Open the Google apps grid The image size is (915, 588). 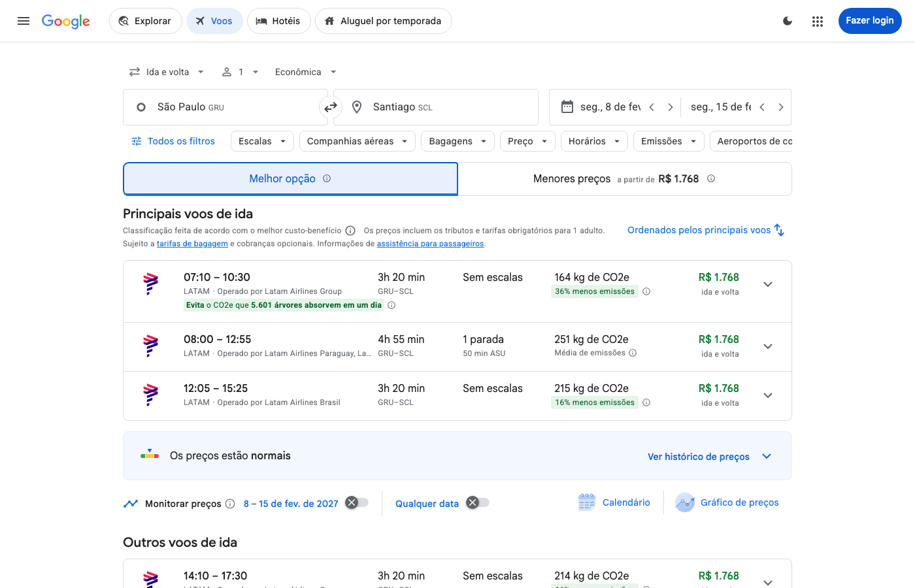click(x=818, y=21)
